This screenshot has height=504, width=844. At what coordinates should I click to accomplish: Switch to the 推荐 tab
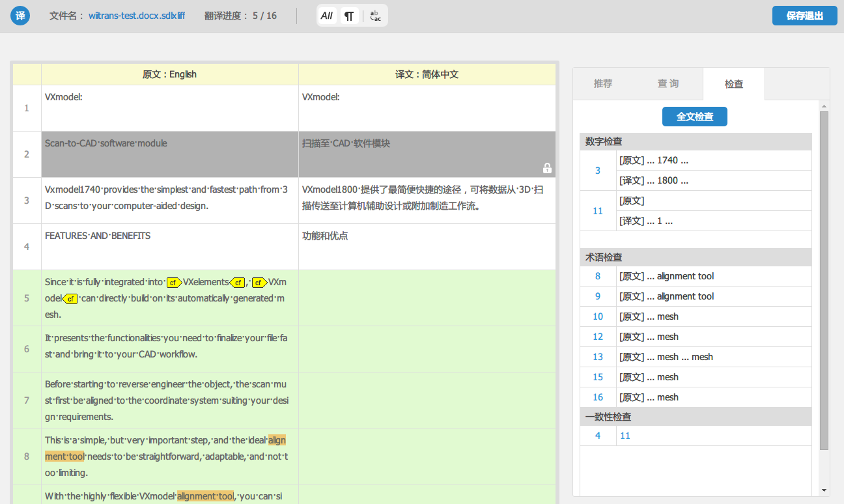tap(603, 83)
